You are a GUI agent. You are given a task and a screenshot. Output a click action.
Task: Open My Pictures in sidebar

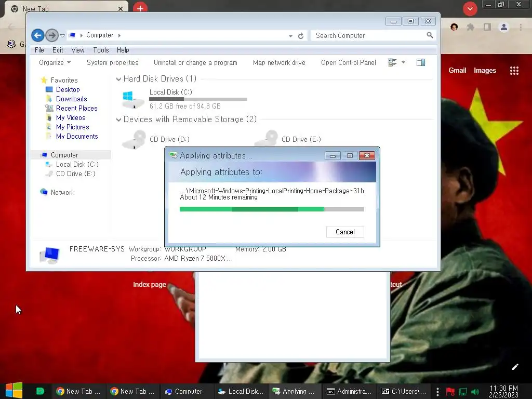click(73, 127)
